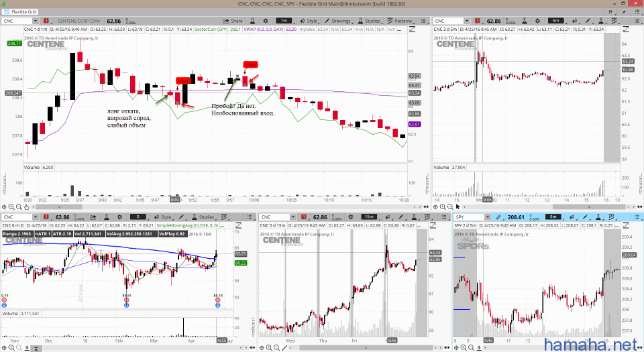Toggle chart scale icon in main chart header
This screenshot has width=644, height=352.
pyautogui.click(x=412, y=29)
